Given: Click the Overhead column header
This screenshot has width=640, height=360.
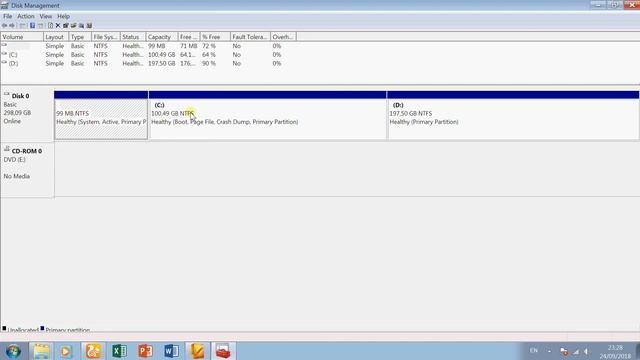Looking at the screenshot, I should [x=283, y=37].
